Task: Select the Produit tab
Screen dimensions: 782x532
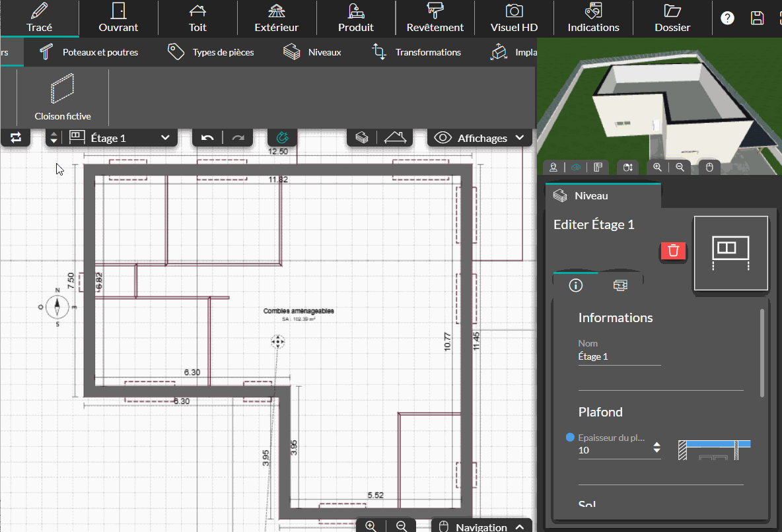Action: tap(355, 18)
